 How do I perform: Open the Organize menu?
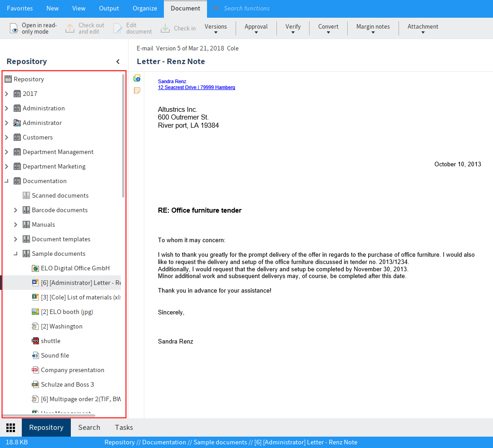pos(144,9)
